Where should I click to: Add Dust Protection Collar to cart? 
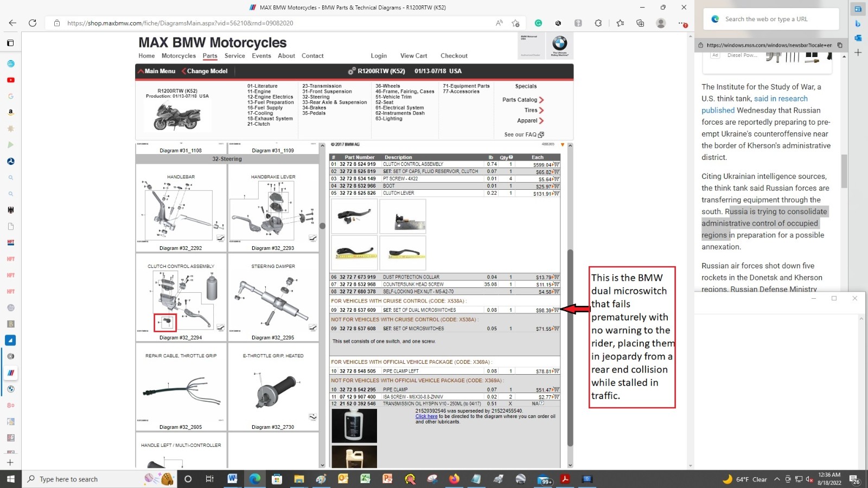(x=556, y=277)
